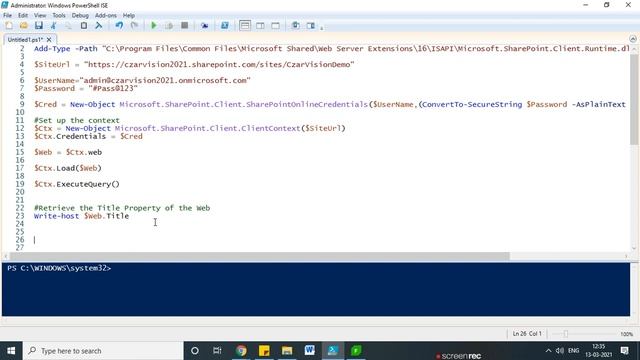Adjust the zoom slider in status bar

point(566,334)
